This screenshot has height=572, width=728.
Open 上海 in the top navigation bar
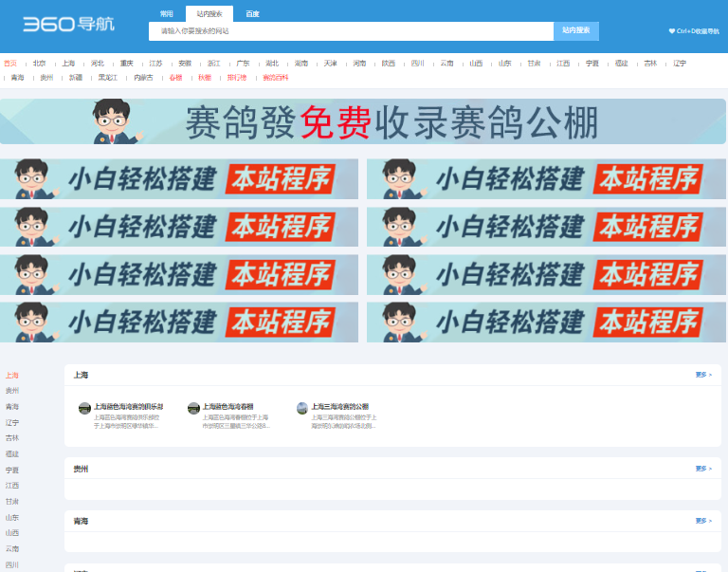click(68, 64)
